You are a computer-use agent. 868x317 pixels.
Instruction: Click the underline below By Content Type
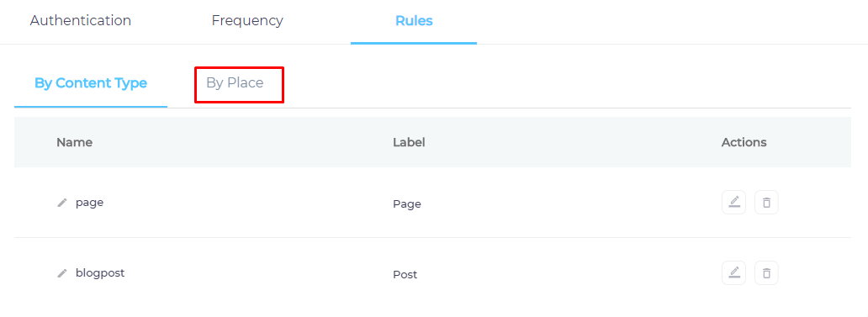(91, 106)
